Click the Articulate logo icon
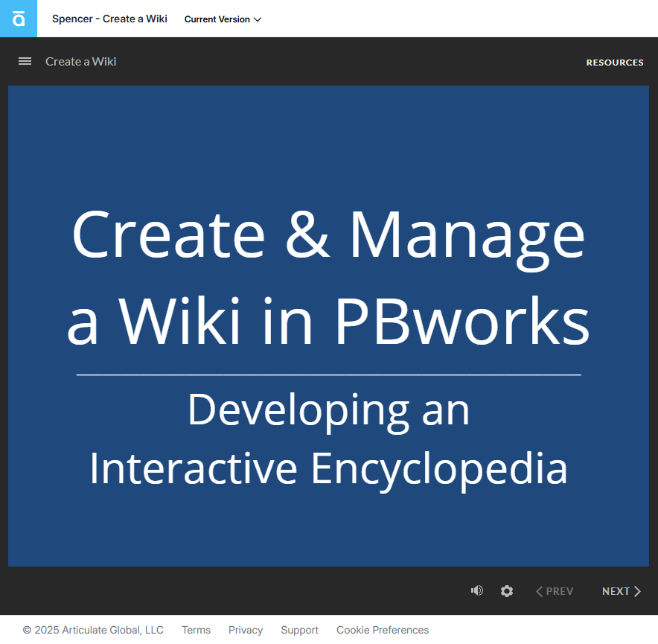This screenshot has height=644, width=658. (19, 19)
